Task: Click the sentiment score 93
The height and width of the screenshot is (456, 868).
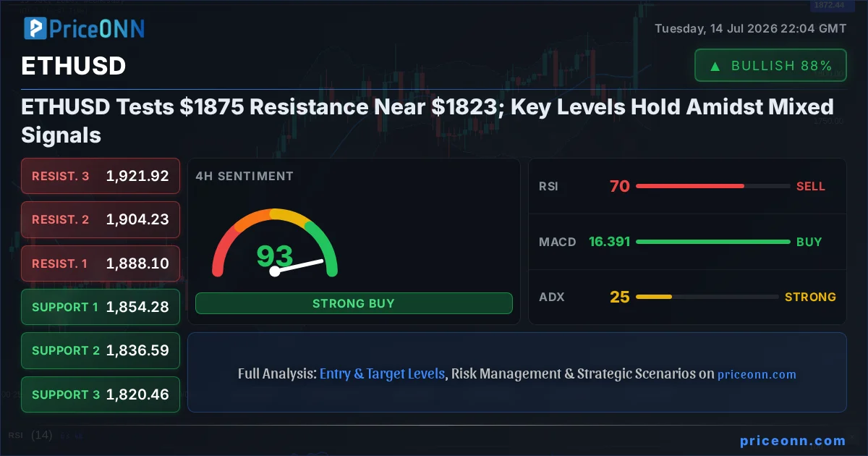Action: [275, 256]
